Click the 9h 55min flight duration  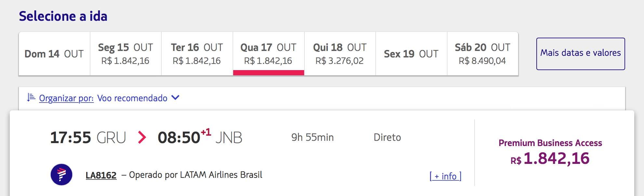click(x=313, y=137)
